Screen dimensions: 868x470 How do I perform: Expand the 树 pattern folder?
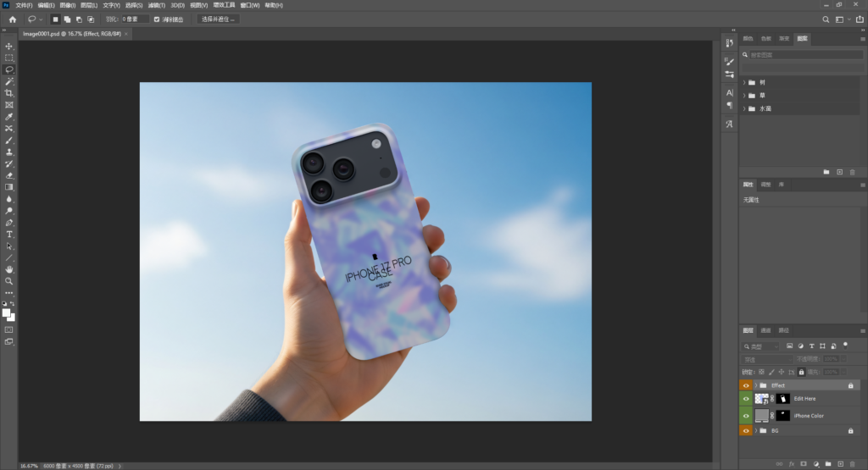pyautogui.click(x=744, y=82)
